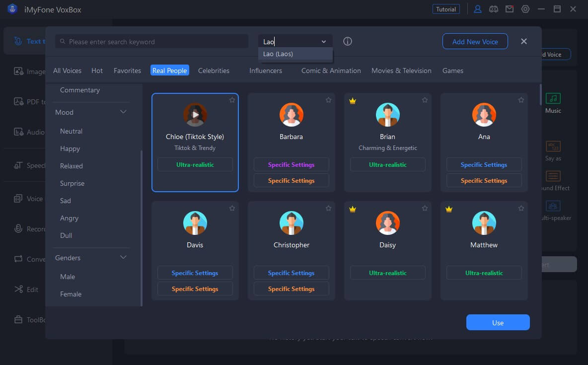Select Barbara voice avatar
Screen dimensions: 588x365
(x=292, y=114)
